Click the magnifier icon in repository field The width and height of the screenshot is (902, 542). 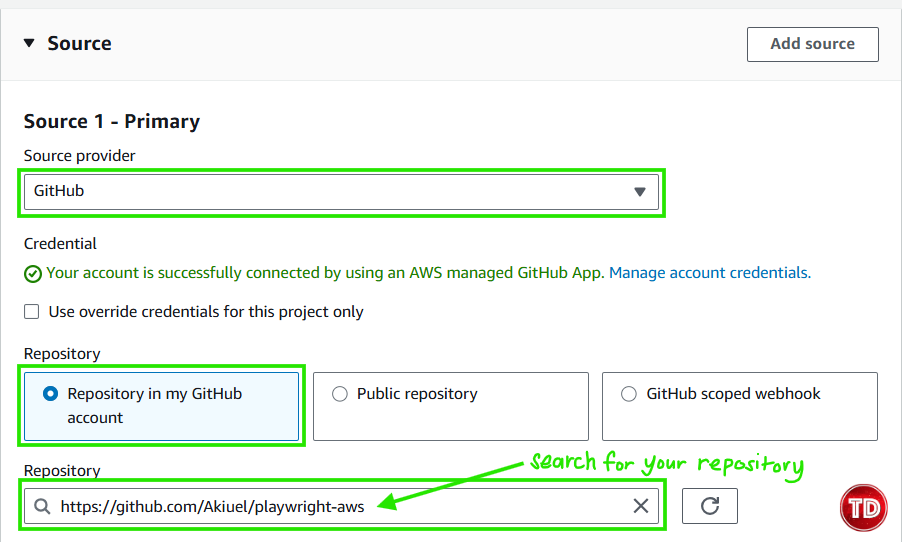coord(41,506)
